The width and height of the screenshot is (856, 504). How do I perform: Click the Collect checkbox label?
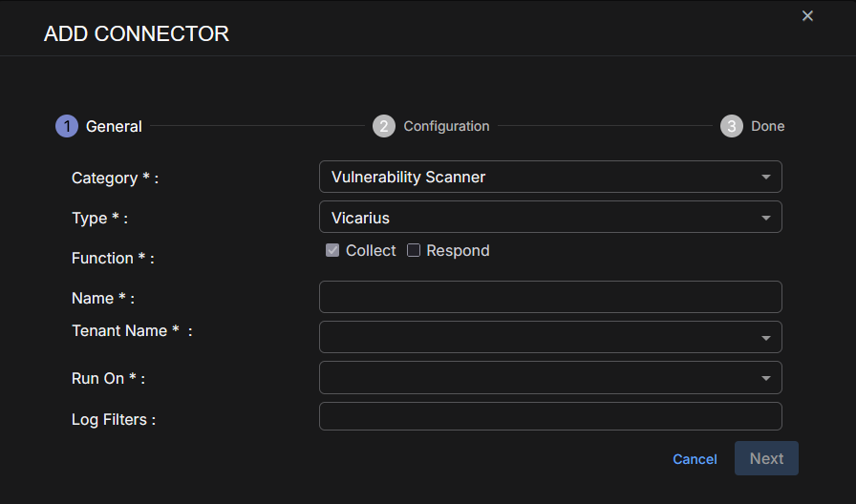(x=371, y=250)
